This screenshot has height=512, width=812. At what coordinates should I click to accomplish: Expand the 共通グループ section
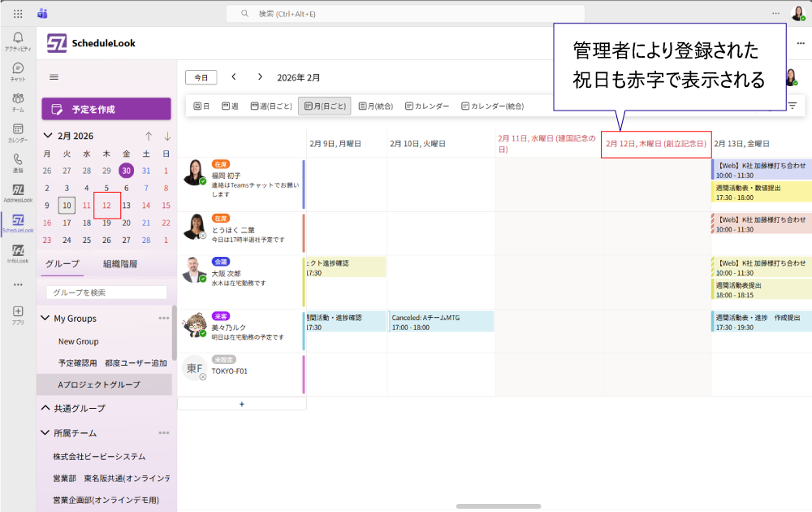45,408
